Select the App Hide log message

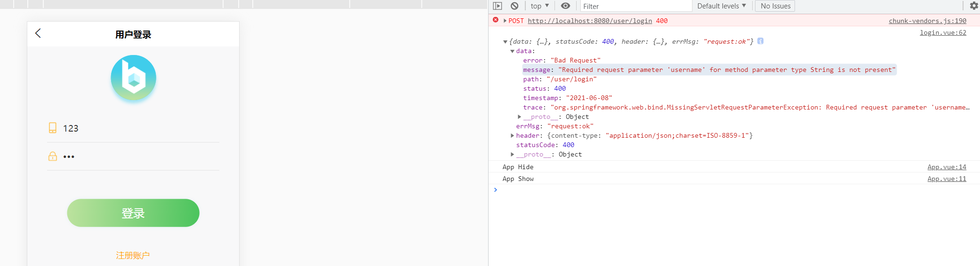pos(518,167)
